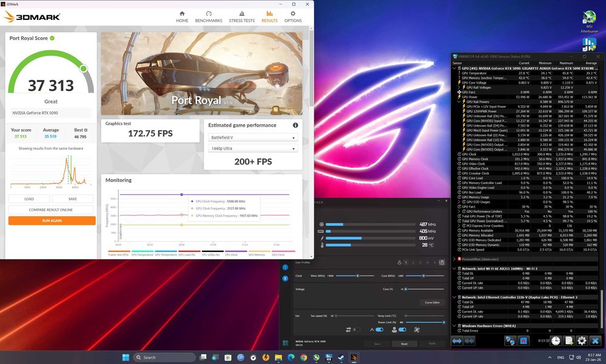The height and width of the screenshot is (364, 606).
Task: Click the orange RUN AGAIN button
Action: [52, 220]
